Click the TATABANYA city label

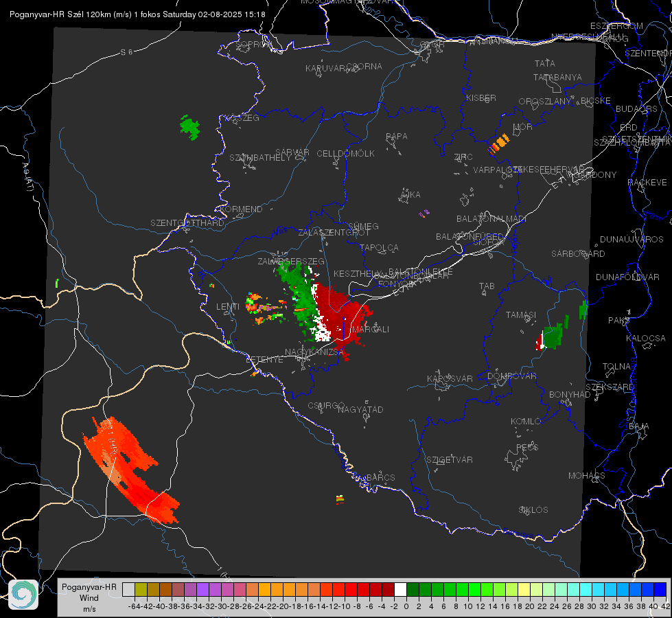pos(557,77)
